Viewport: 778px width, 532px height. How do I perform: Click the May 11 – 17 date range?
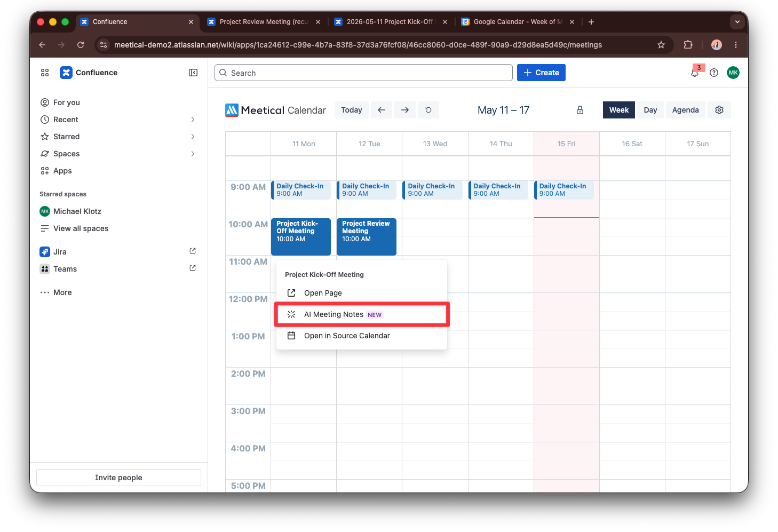[503, 110]
